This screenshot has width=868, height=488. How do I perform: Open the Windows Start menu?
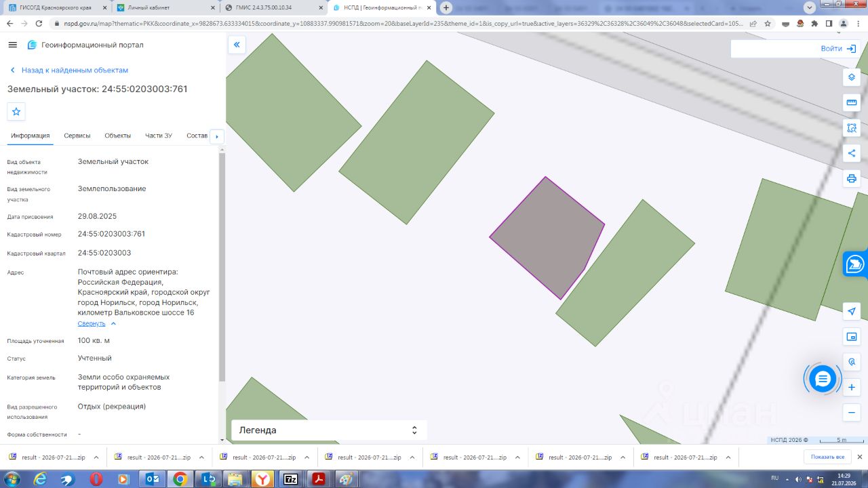tap(11, 479)
